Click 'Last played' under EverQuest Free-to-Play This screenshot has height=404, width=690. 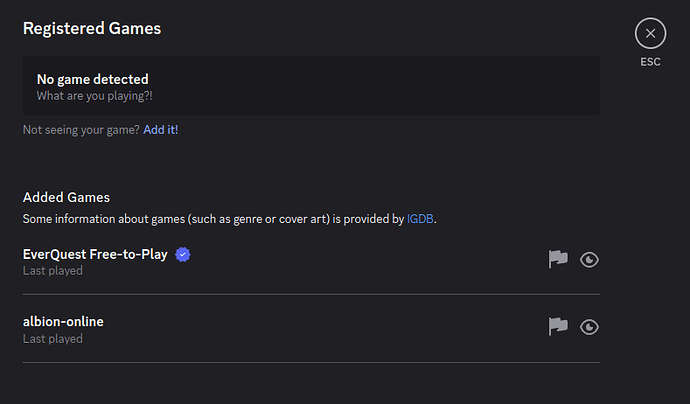[53, 271]
